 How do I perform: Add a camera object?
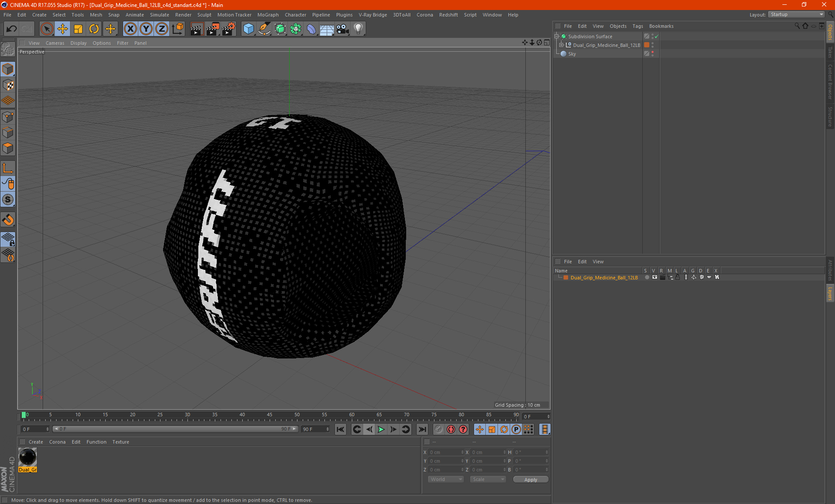click(343, 29)
